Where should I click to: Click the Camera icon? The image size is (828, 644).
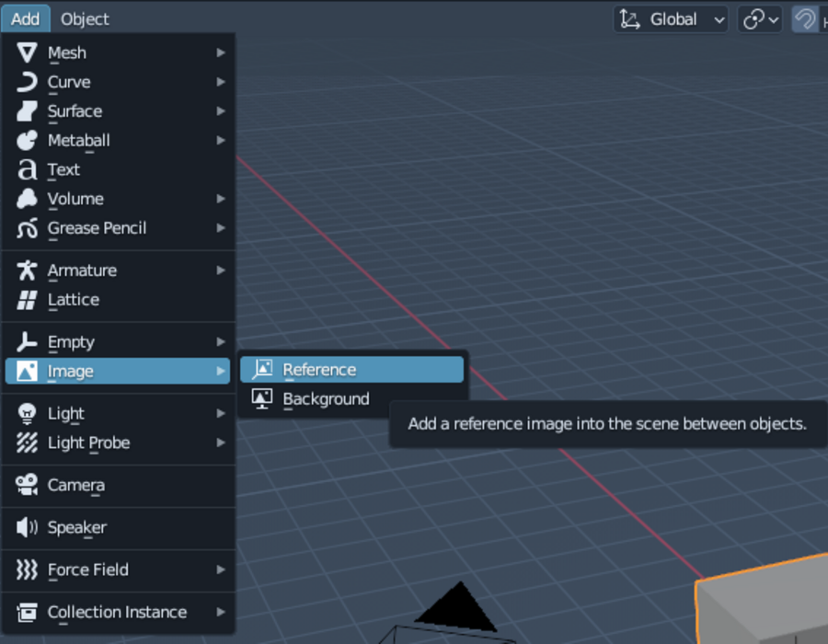click(27, 485)
